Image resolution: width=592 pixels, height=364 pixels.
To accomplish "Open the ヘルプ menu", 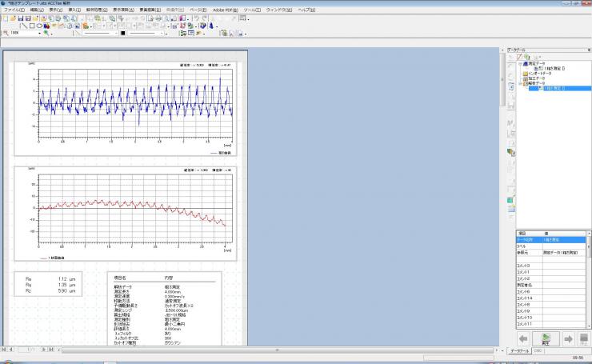I will pos(306,10).
